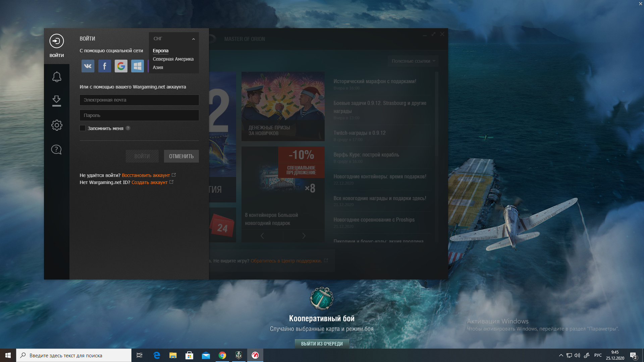The image size is (644, 362).
Task: Choose Азия in the region list
Action: pos(158,67)
